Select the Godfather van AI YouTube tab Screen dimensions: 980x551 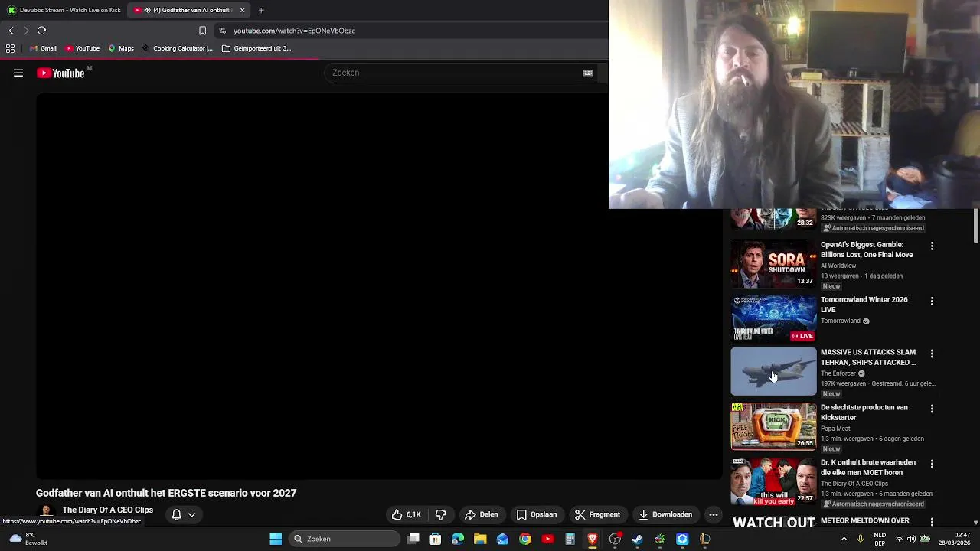tap(190, 10)
